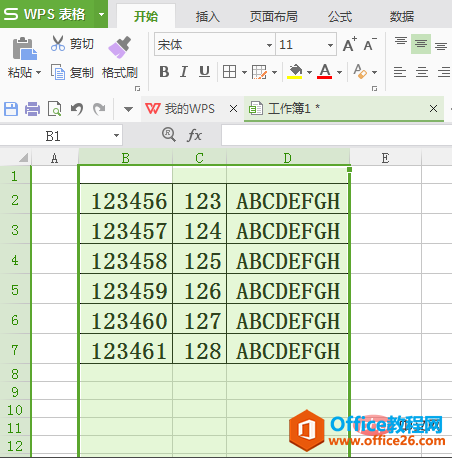Expand the draw border dropdown arrow

tap(274, 72)
